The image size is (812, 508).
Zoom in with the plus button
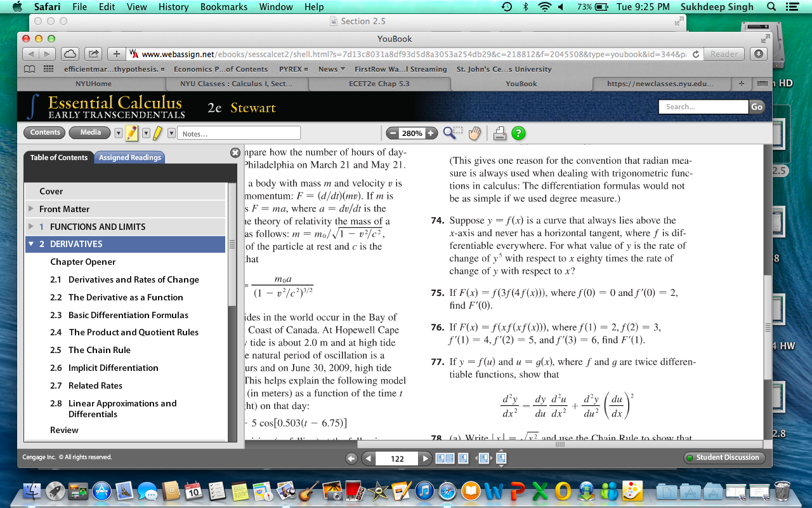point(431,133)
